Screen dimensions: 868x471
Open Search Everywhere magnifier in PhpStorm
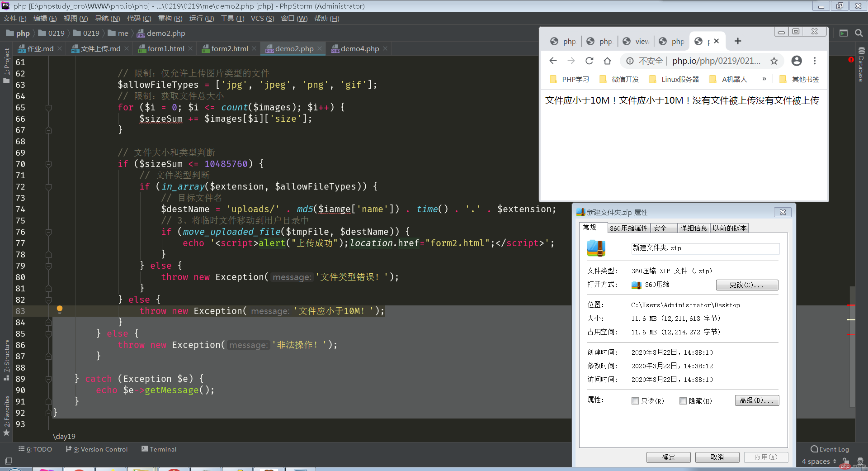(859, 33)
